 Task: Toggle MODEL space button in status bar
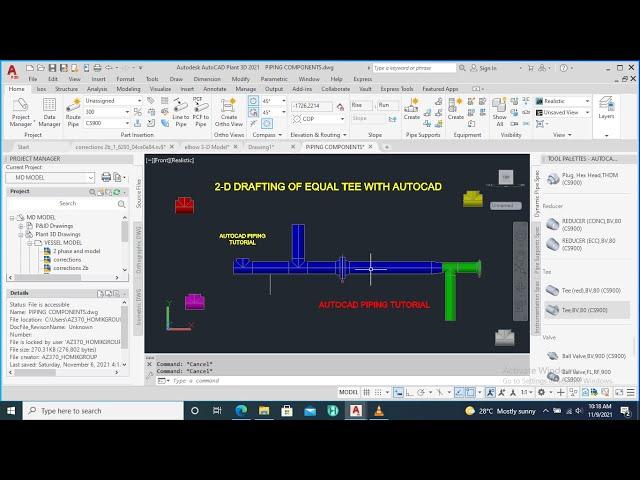click(x=348, y=392)
